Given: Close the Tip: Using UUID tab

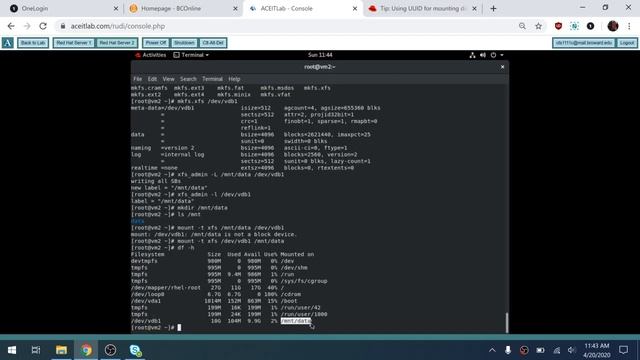Looking at the screenshot, I should (474, 9).
